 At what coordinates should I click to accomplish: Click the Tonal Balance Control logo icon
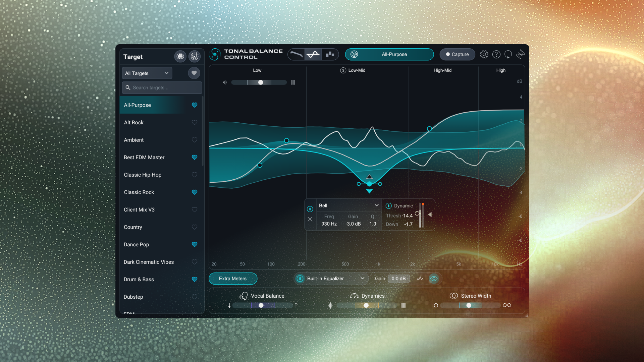point(215,54)
